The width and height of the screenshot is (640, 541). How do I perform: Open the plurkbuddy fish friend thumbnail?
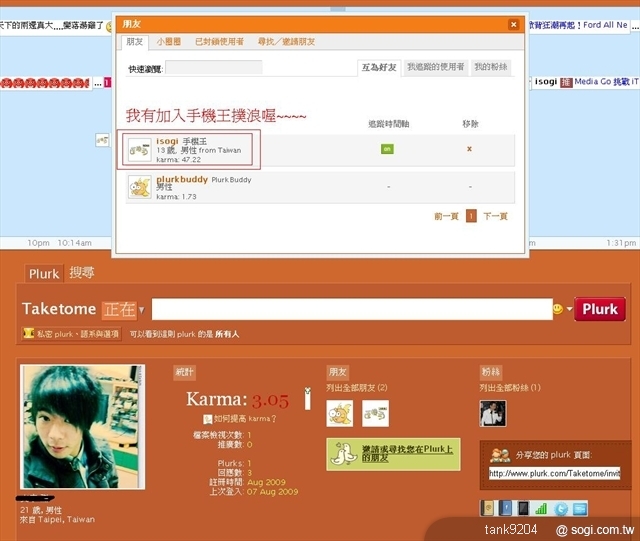(340, 414)
